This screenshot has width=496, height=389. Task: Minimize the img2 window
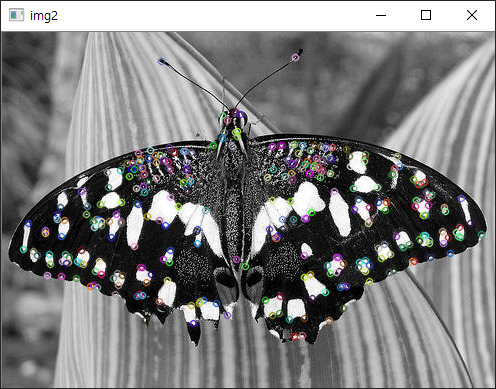pos(381,15)
